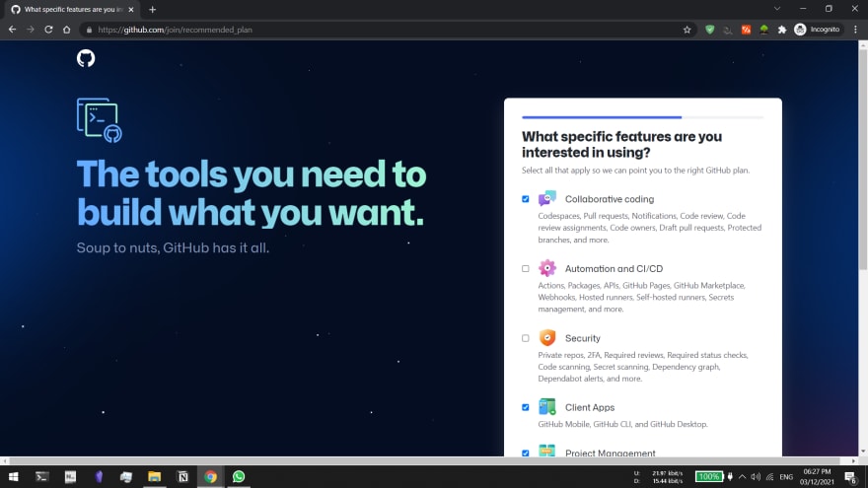Viewport: 868px width, 488px height.
Task: Click the Security shield icon
Action: pos(546,337)
